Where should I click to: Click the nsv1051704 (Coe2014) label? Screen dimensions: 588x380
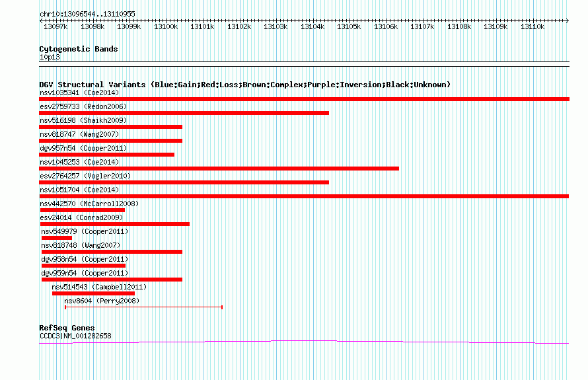(79, 190)
